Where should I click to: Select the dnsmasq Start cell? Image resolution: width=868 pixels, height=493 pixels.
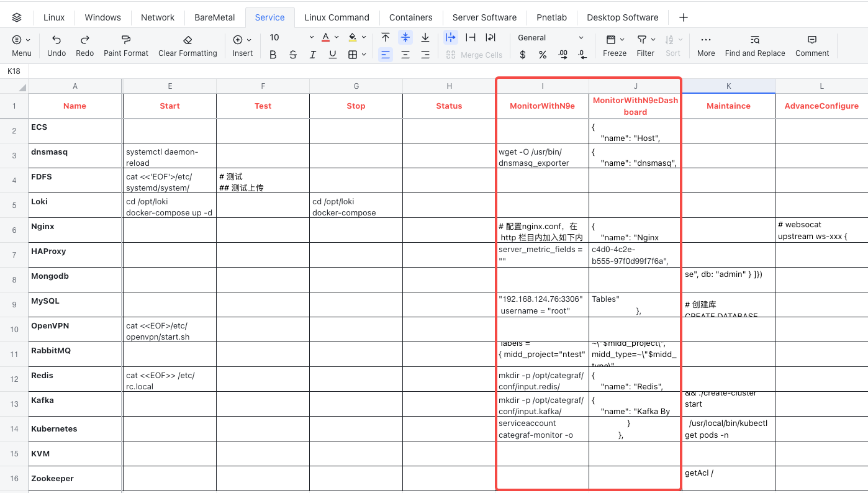click(170, 156)
